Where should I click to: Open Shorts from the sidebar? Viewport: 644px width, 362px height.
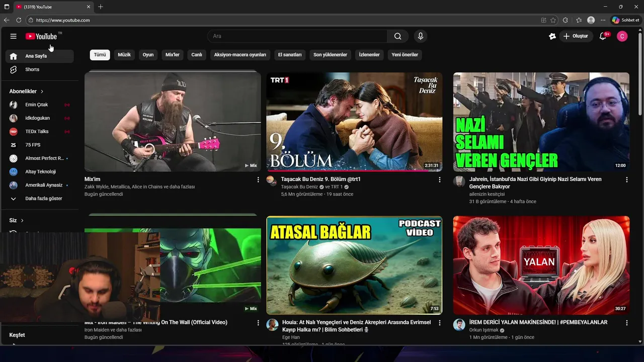40,69
